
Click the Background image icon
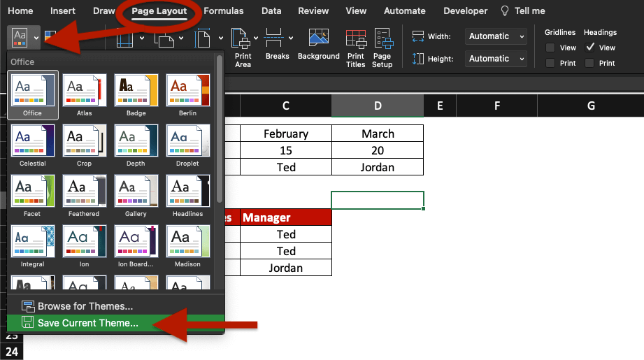point(318,42)
